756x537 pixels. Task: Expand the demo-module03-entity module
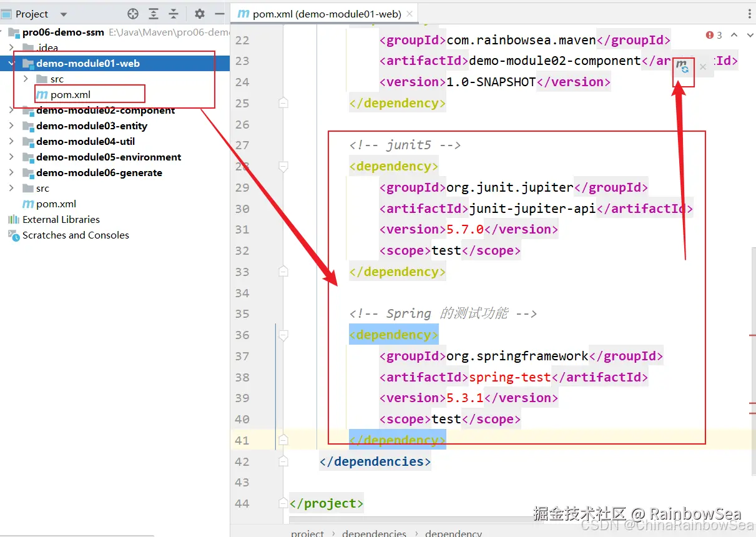12,126
